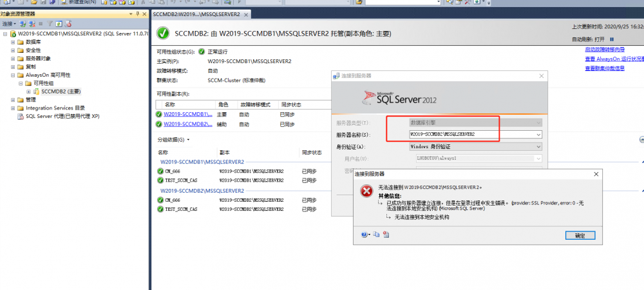Screen dimensions: 644x290
Task: Expand the 复制 folder node
Action: click(x=13, y=66)
